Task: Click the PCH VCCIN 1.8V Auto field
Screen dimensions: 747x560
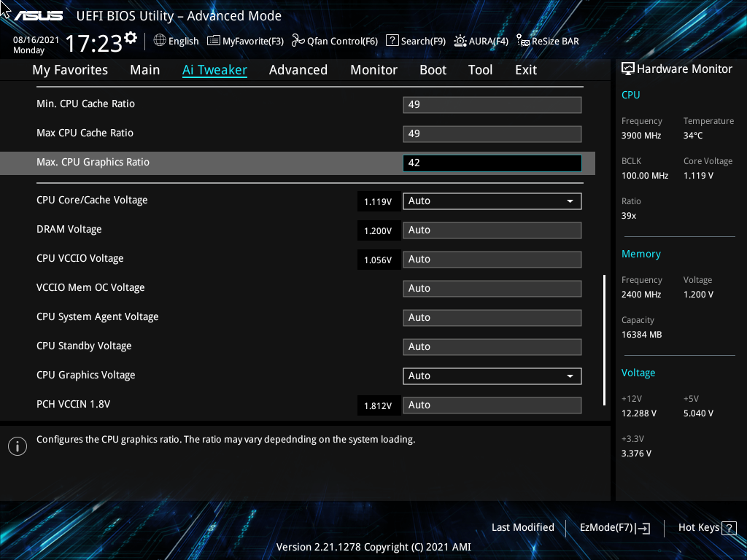Action: tap(492, 405)
